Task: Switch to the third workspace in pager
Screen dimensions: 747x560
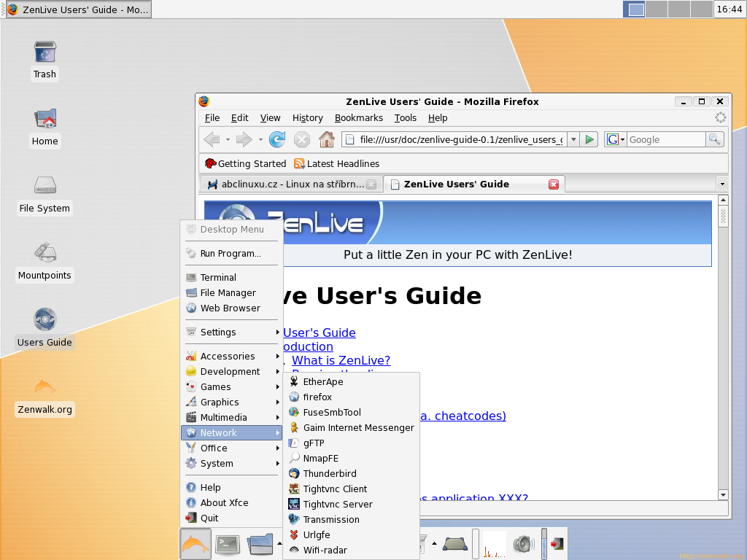Action: tap(679, 9)
